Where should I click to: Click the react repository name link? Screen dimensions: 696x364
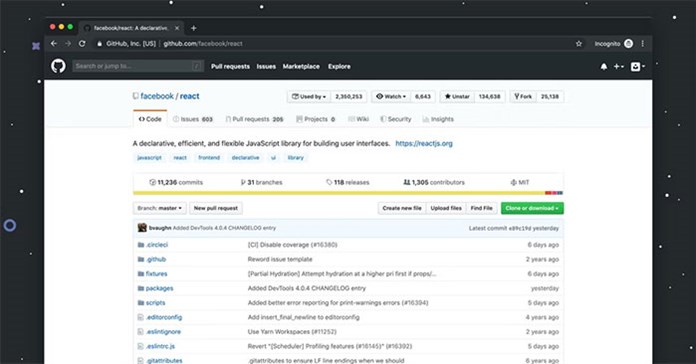(x=190, y=96)
